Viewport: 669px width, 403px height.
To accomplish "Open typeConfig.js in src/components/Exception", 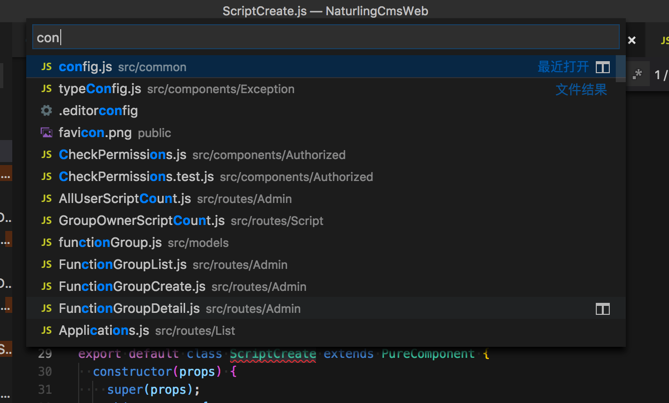I will tap(326, 89).
